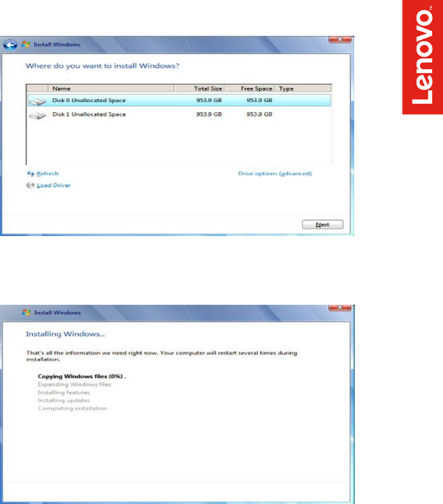Click 'Installing updates' step text

tap(64, 400)
